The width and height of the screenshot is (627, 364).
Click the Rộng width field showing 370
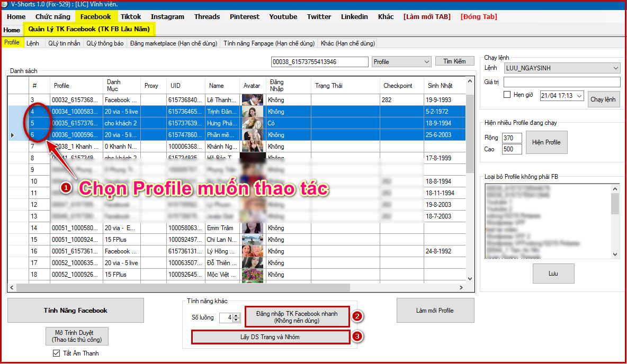click(x=512, y=138)
